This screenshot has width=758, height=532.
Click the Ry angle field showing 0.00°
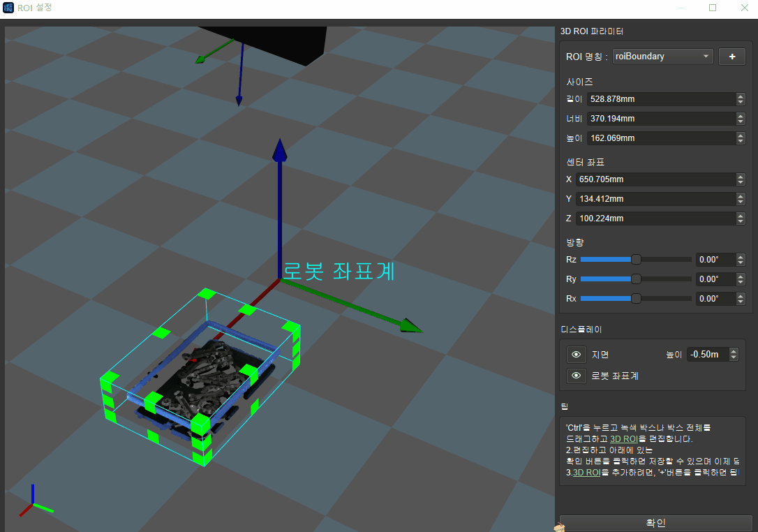point(716,279)
